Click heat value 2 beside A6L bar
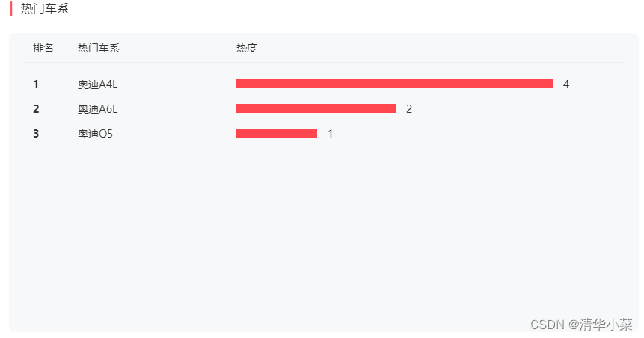Screen dimensions: 644x338 click(x=409, y=109)
